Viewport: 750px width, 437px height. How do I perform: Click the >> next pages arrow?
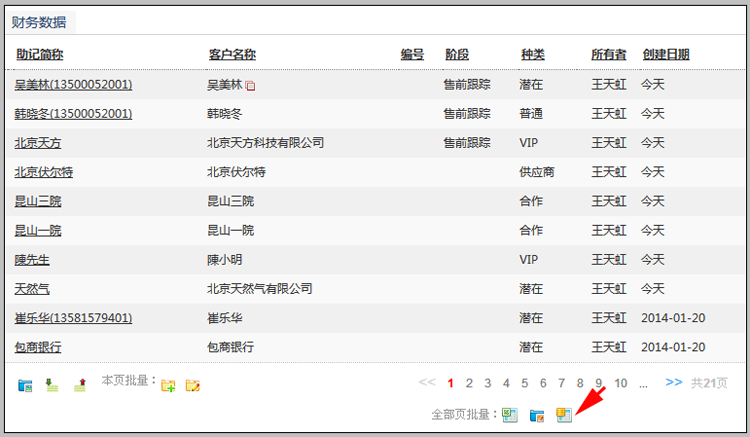tap(674, 382)
